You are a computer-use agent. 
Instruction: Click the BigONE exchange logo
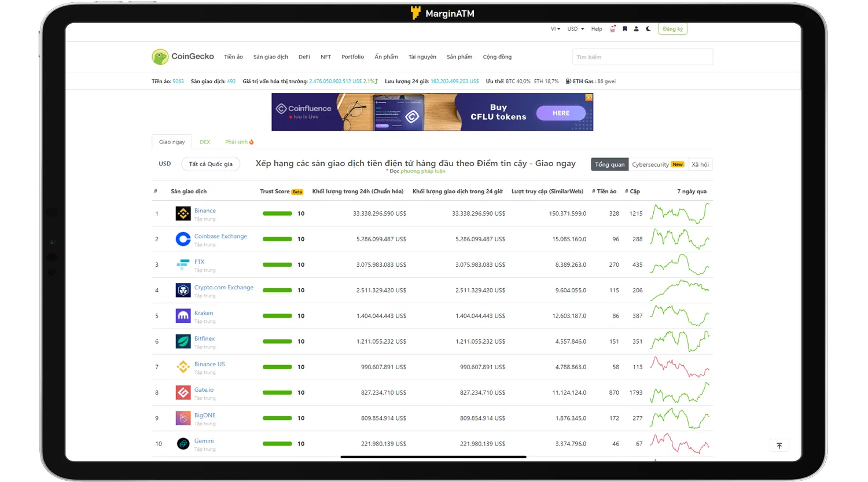click(x=183, y=418)
